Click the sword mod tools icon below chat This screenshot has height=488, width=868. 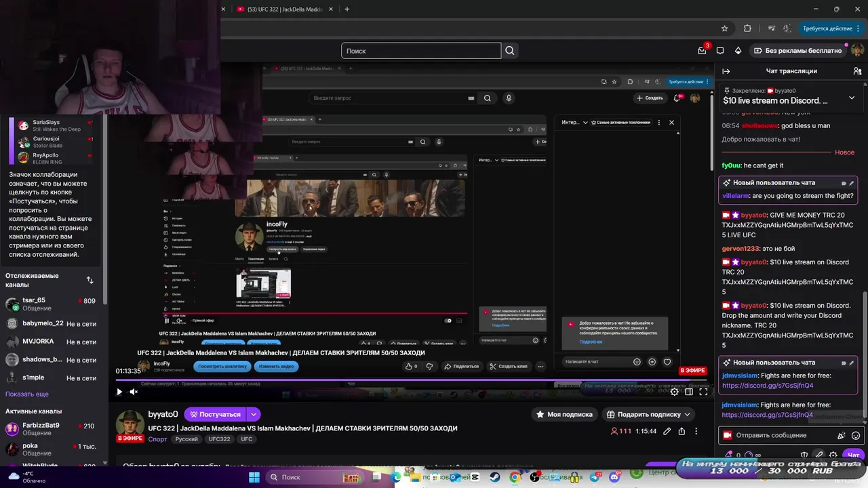[819, 455]
